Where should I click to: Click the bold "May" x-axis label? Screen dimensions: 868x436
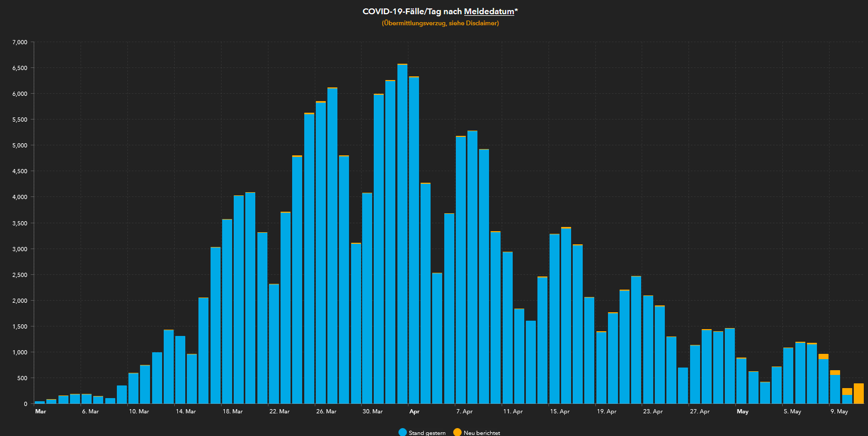click(742, 411)
